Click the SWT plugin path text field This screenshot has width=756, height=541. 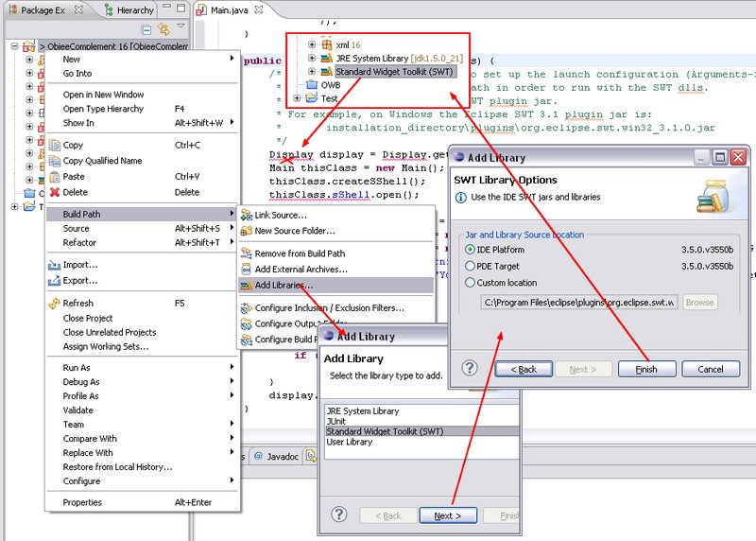coord(578,303)
